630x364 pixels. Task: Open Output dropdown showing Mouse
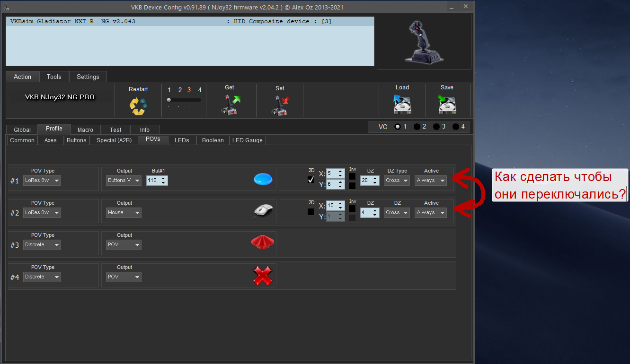pyautogui.click(x=124, y=212)
